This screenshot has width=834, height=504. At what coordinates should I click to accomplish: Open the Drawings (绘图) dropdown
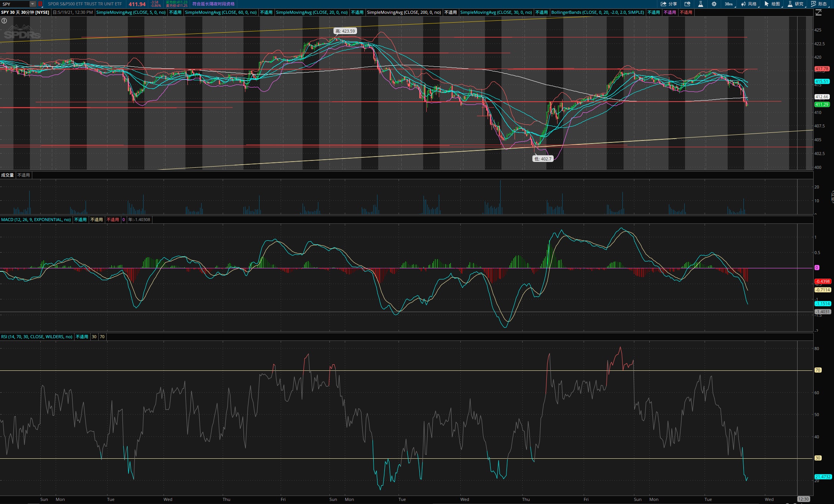pos(773,4)
